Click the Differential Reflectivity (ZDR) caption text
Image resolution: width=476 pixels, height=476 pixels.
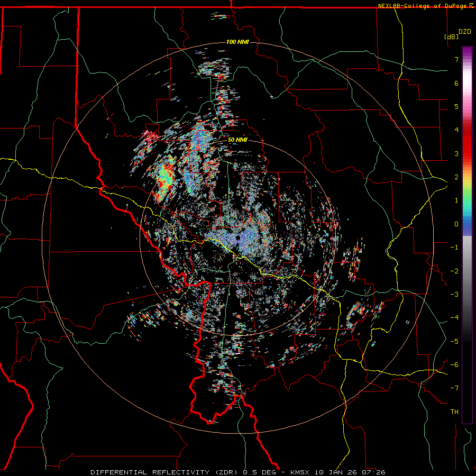pyautogui.click(x=164, y=472)
